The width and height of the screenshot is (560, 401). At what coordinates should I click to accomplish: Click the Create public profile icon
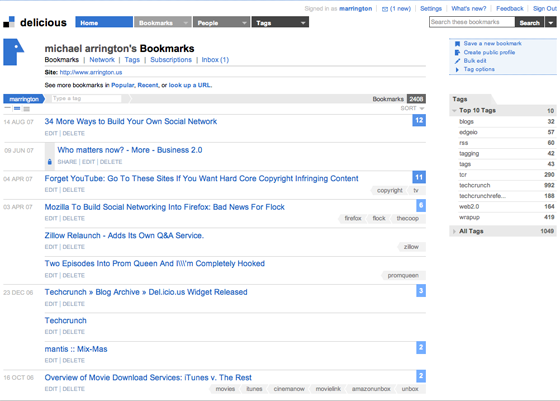(x=457, y=52)
